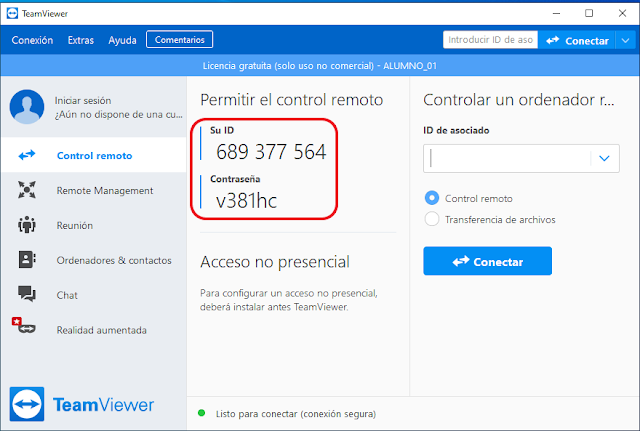Click the Iniciar sesión link
Image resolution: width=640 pixels, height=431 pixels.
(x=83, y=100)
